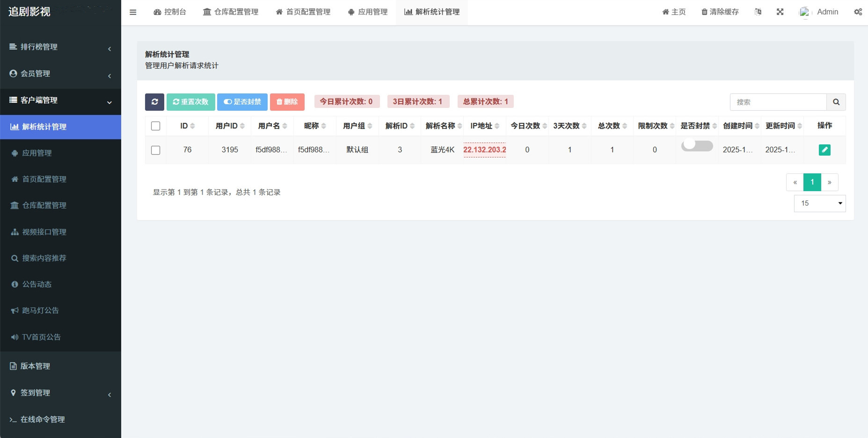The width and height of the screenshot is (868, 438).
Task: Check the select-all checkbox in table header
Action: coord(156,126)
